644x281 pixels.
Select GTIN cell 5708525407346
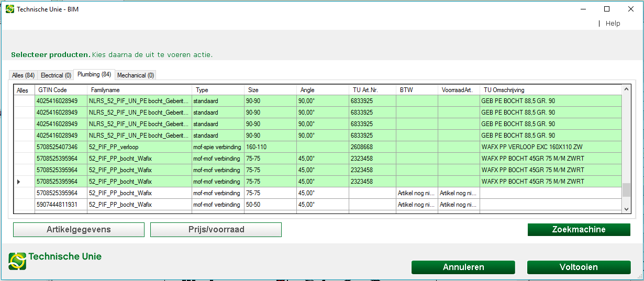[61, 147]
